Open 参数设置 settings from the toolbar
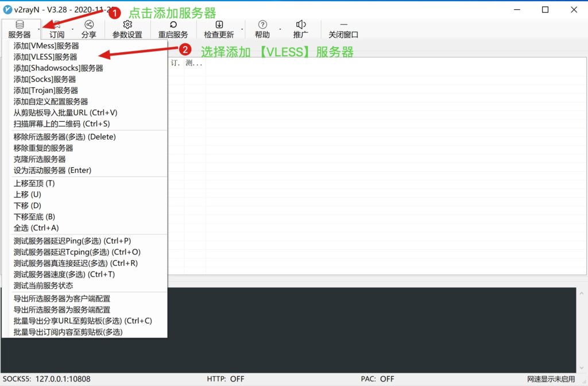The image size is (588, 386). 127,29
